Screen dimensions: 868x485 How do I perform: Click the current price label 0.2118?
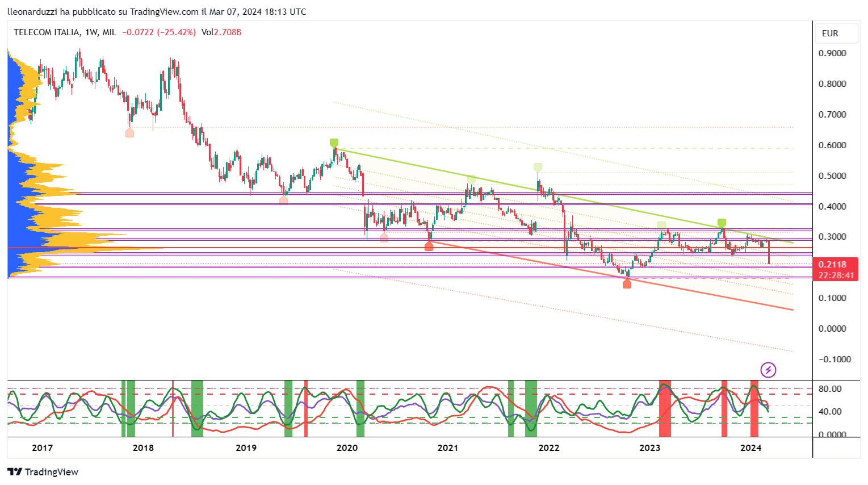(832, 264)
